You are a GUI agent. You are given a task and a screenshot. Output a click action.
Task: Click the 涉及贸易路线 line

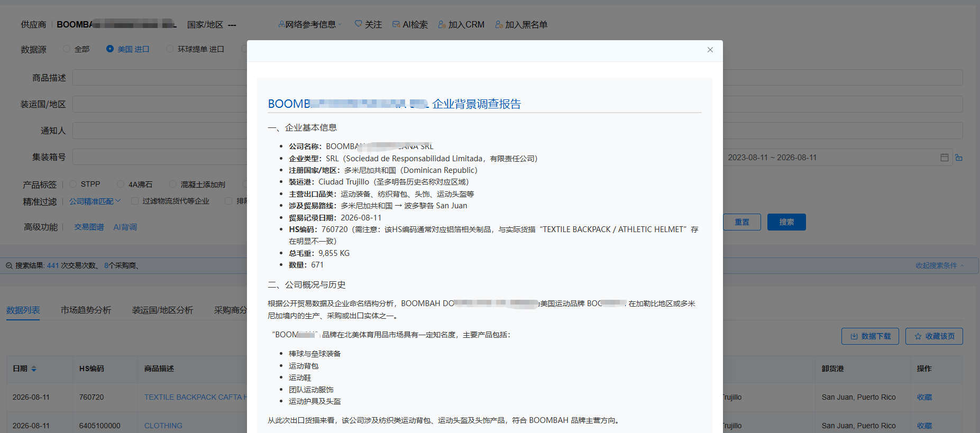[378, 206]
